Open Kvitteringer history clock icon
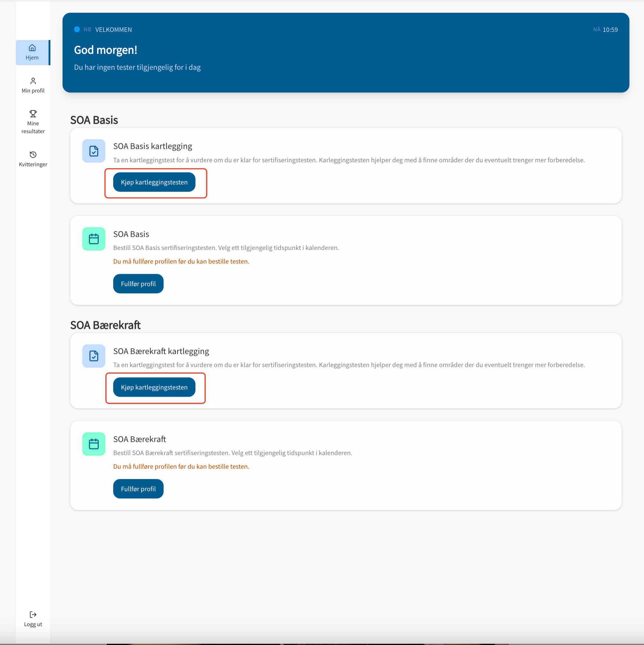The image size is (644, 645). pos(33,154)
